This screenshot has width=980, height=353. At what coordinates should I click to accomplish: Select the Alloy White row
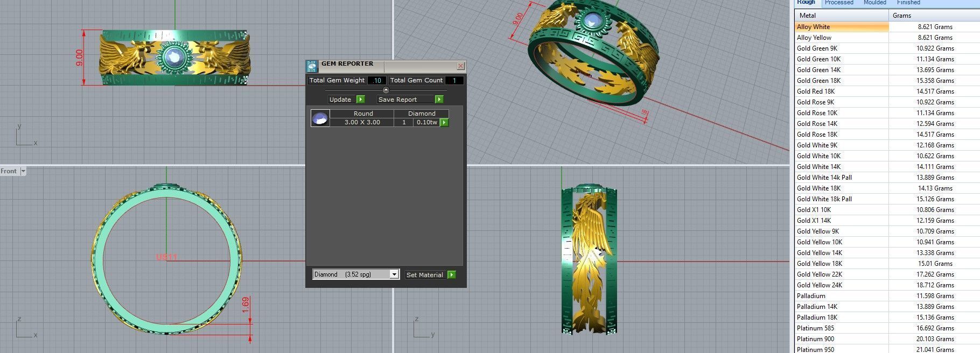tap(887, 27)
